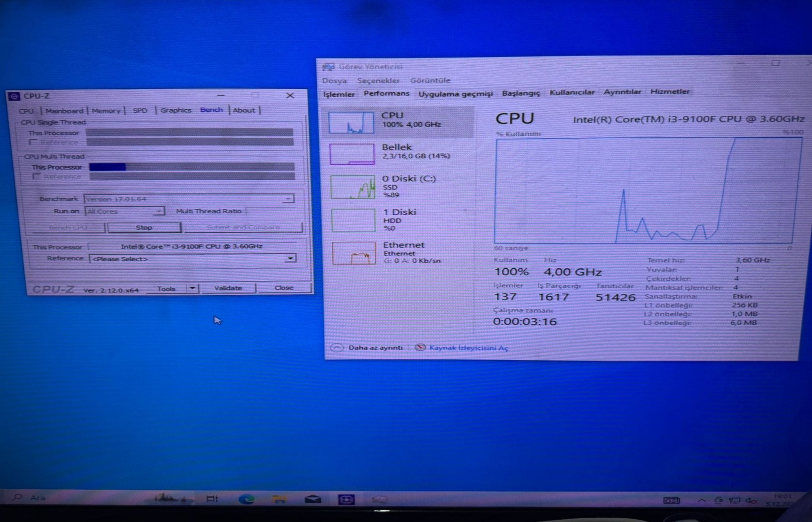
Task: Click the Görev Yöneticisi title bar icon
Action: point(328,67)
